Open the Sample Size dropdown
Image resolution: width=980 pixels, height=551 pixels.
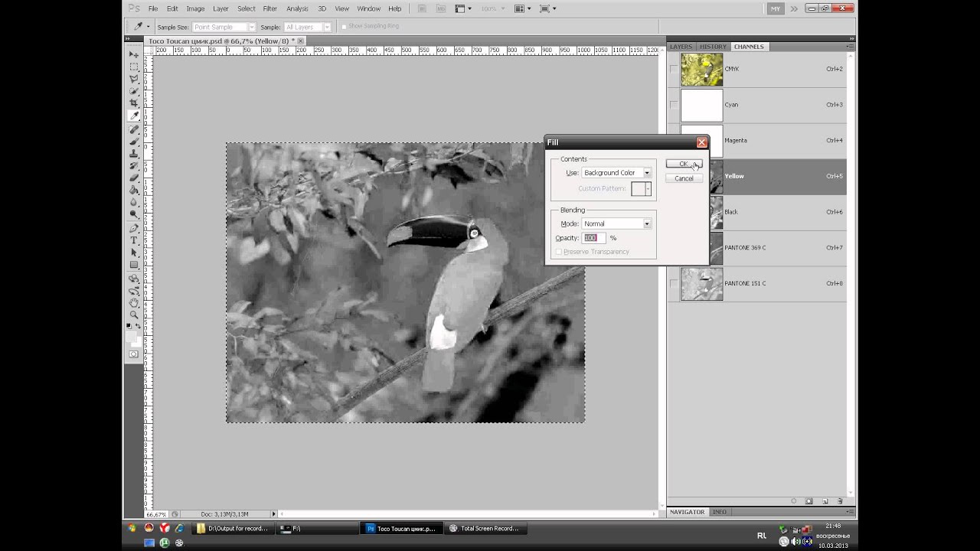point(224,27)
